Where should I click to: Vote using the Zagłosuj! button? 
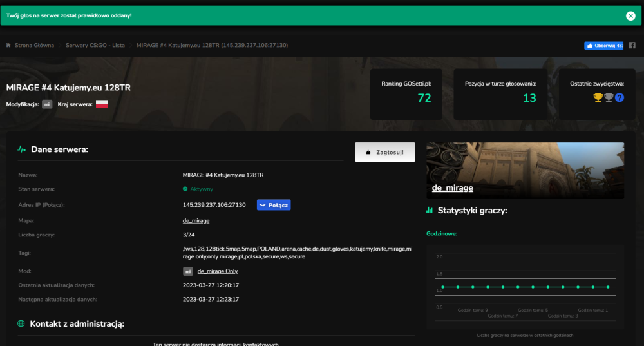pyautogui.click(x=385, y=152)
